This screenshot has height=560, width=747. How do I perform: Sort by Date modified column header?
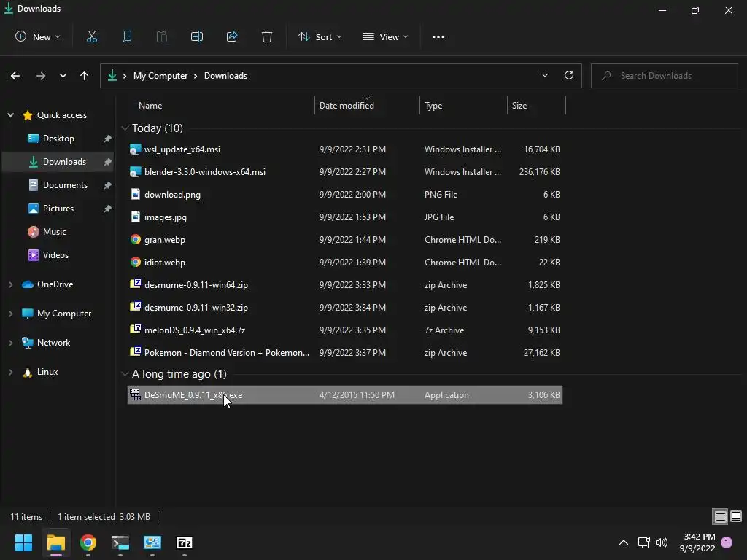tap(367, 106)
